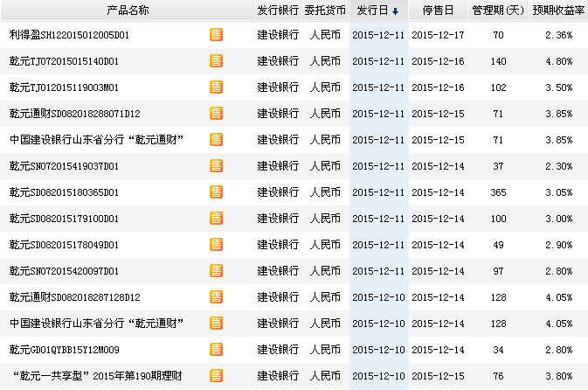Sort by the 委托货币 column header

pyautogui.click(x=325, y=10)
